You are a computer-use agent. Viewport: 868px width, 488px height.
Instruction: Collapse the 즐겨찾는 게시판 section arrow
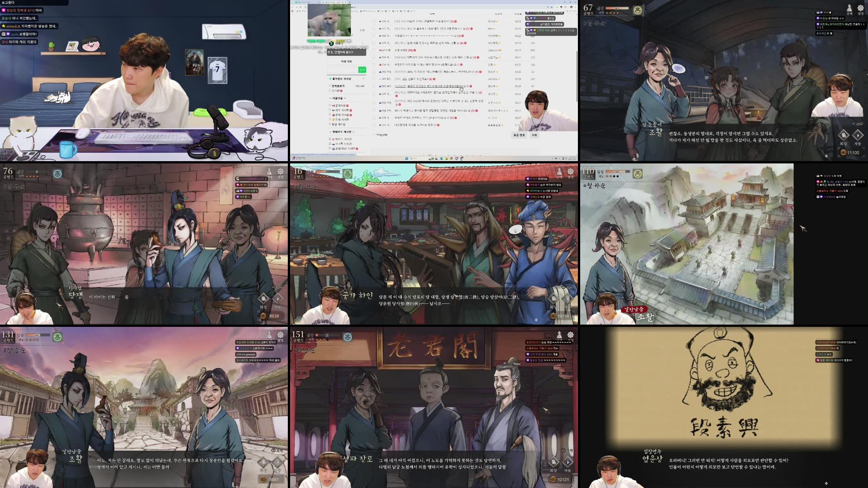coord(363,79)
